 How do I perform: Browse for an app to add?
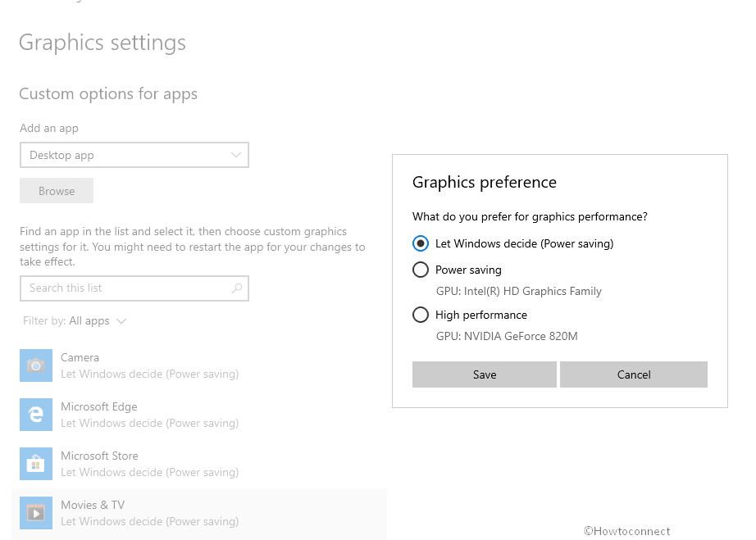click(57, 191)
